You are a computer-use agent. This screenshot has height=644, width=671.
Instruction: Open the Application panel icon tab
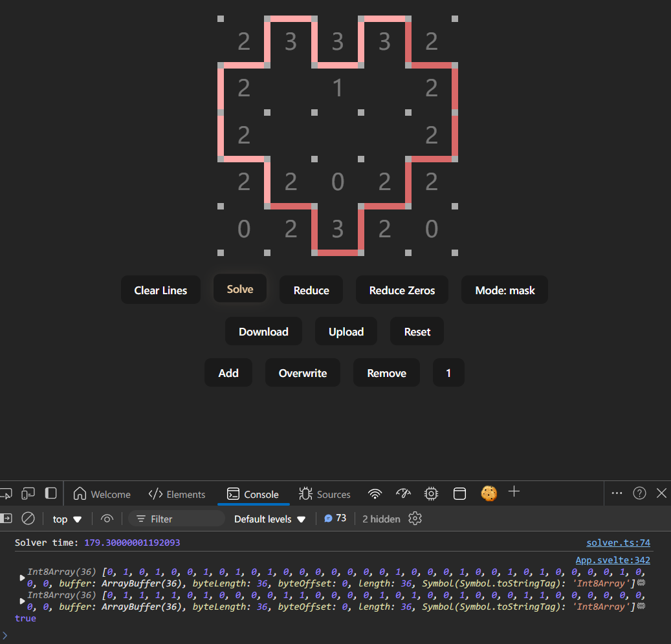[459, 494]
